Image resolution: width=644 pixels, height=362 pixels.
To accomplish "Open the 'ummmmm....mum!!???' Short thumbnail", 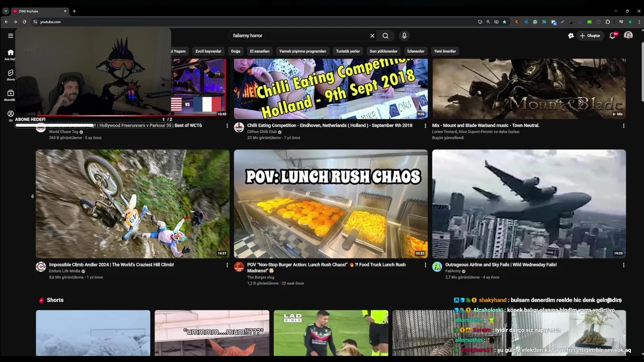I will (x=212, y=333).
